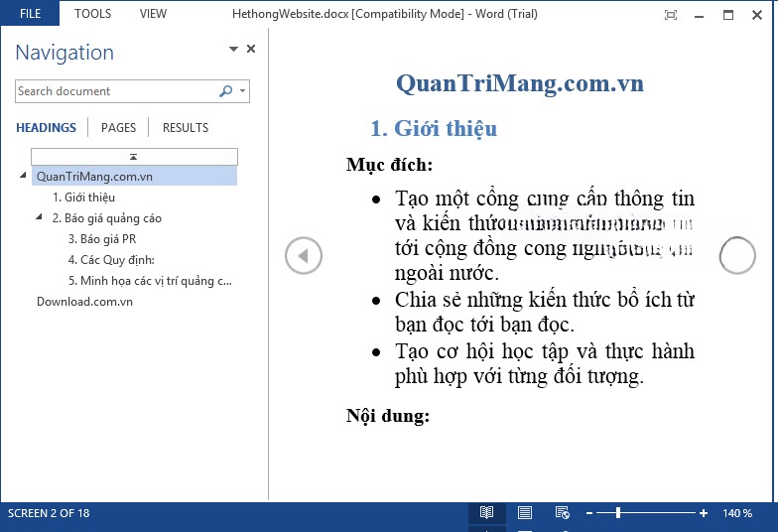Viewport: 778px width, 532px height.
Task: Open the search options dropdown arrow
Action: 242,91
